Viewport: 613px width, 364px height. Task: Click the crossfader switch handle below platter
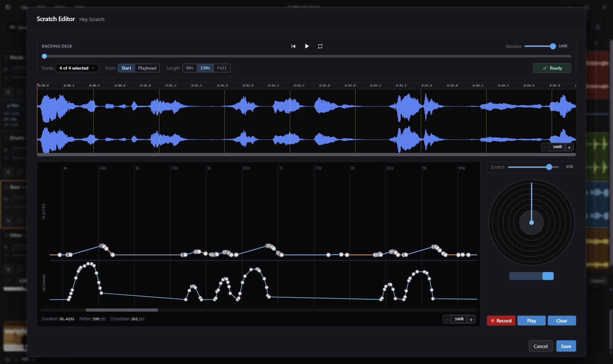548,276
